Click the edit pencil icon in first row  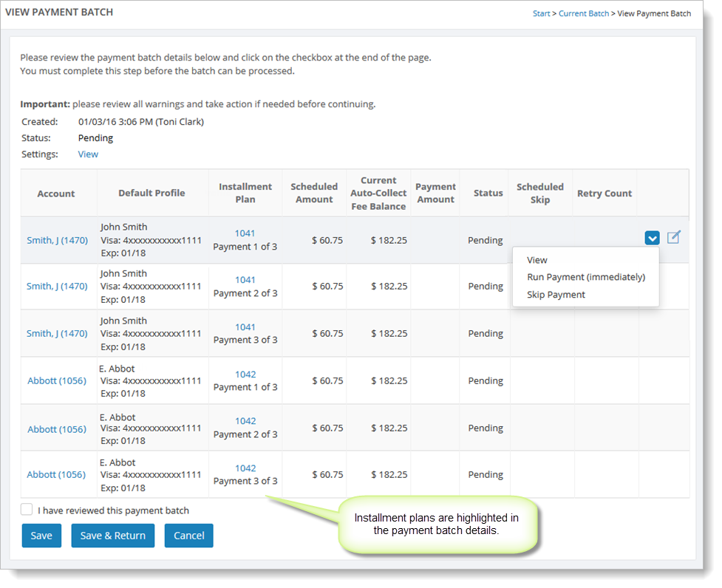[x=673, y=237]
